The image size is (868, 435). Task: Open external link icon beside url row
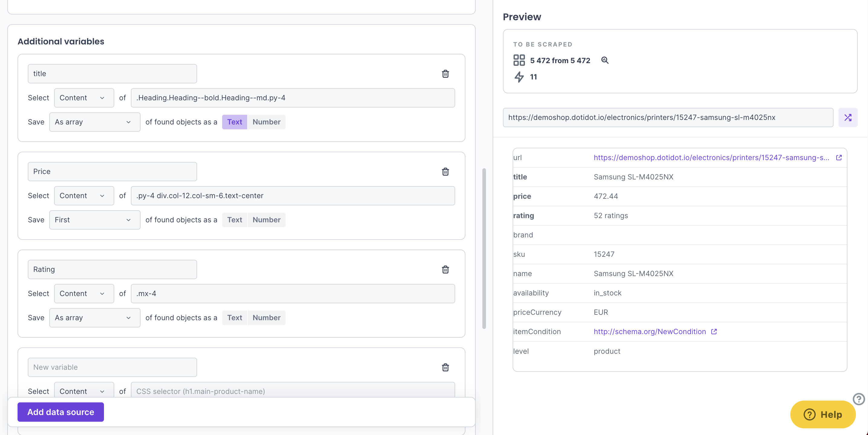(839, 158)
